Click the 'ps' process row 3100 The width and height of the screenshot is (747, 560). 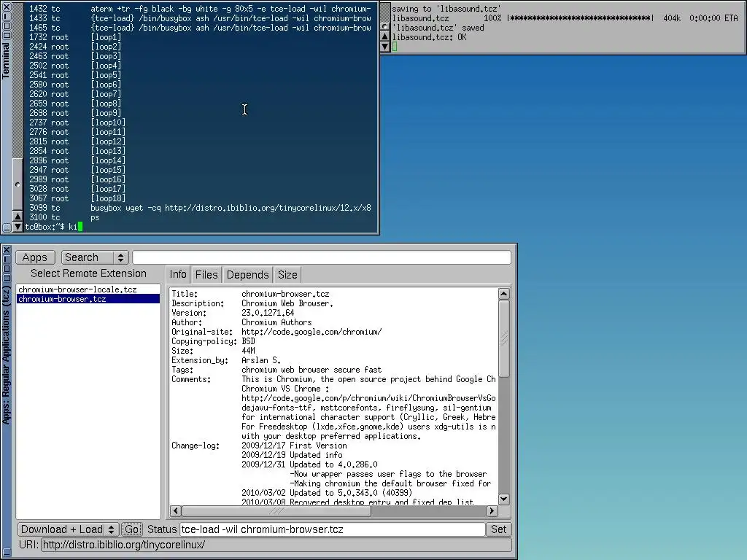(x=64, y=217)
